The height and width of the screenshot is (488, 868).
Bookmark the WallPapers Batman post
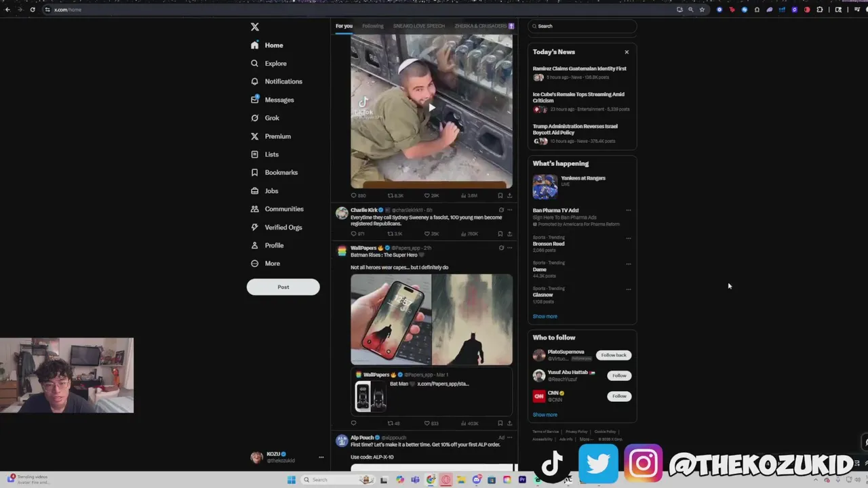pyautogui.click(x=500, y=424)
